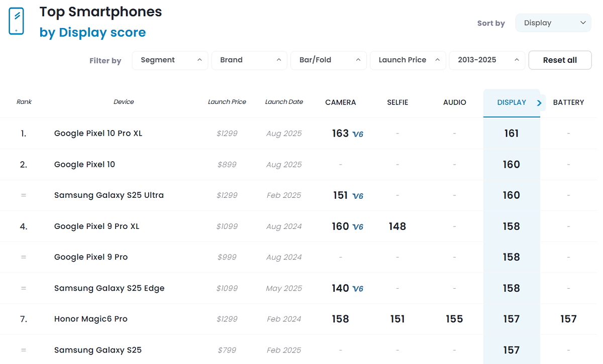603x364 pixels.
Task: Open the Bar/Fold filter
Action: point(328,60)
